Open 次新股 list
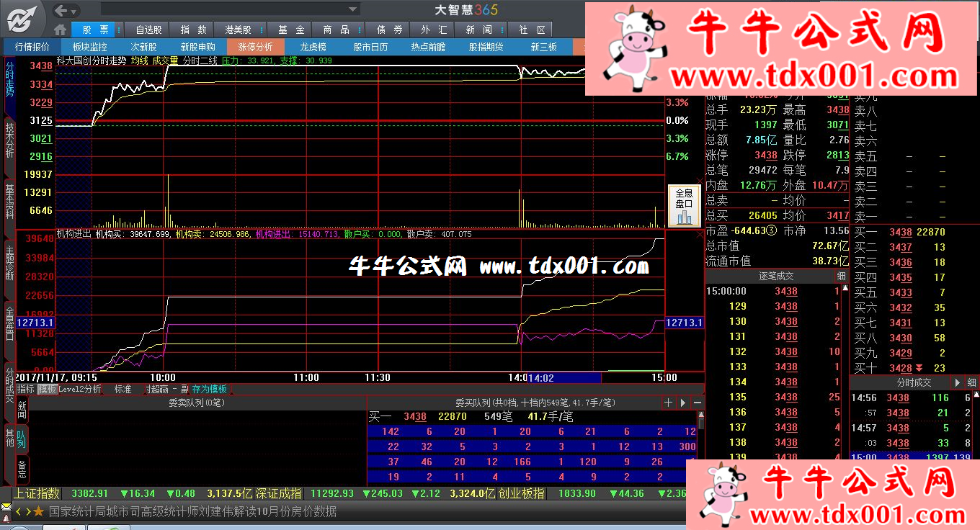This screenshot has height=530, width=980. coord(143,47)
